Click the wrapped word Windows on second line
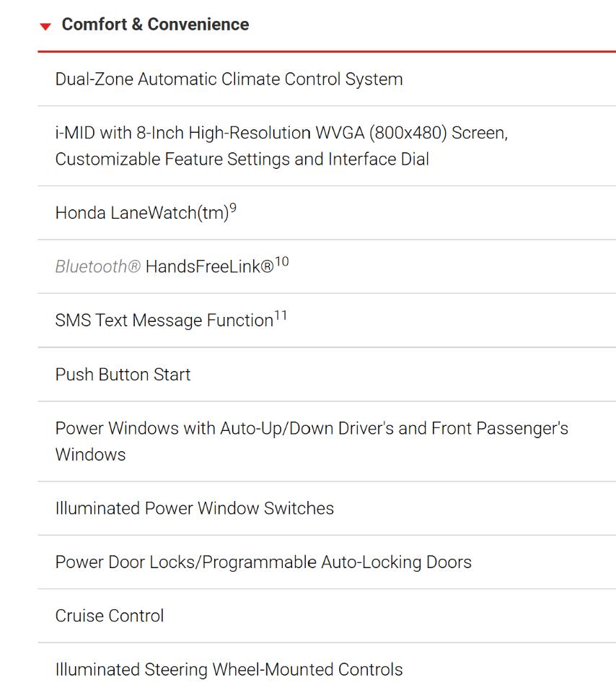Viewport: 616px width, 693px height. pos(90,455)
